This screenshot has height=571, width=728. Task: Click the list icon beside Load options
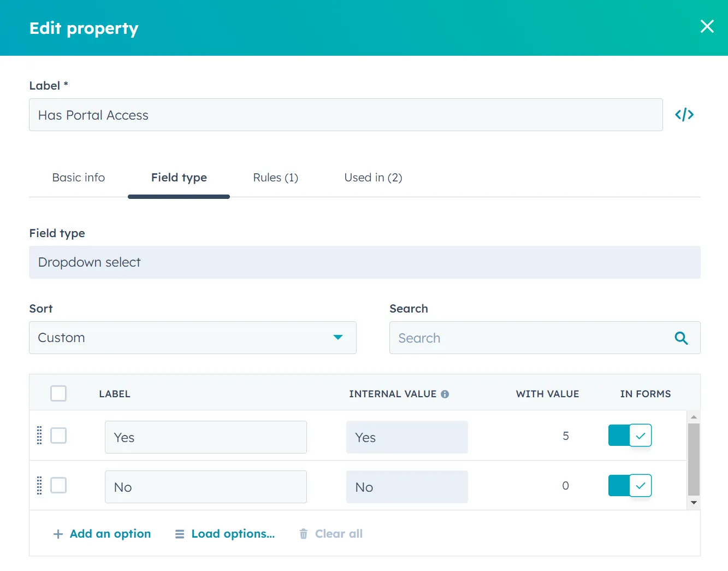click(x=179, y=534)
